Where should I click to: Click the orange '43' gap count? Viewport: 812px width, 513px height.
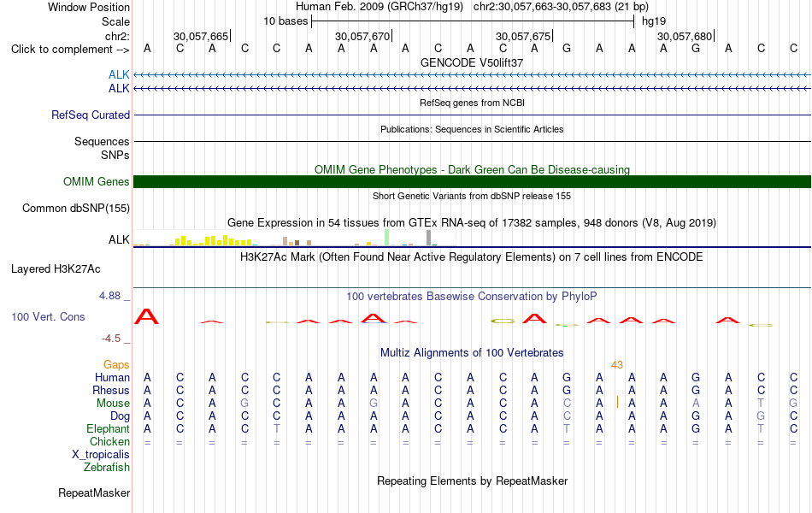[617, 365]
